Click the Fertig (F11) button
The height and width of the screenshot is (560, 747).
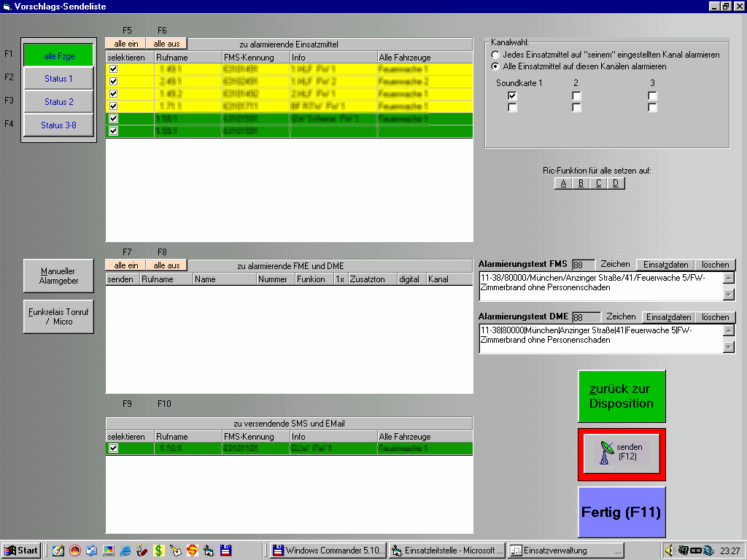(621, 512)
